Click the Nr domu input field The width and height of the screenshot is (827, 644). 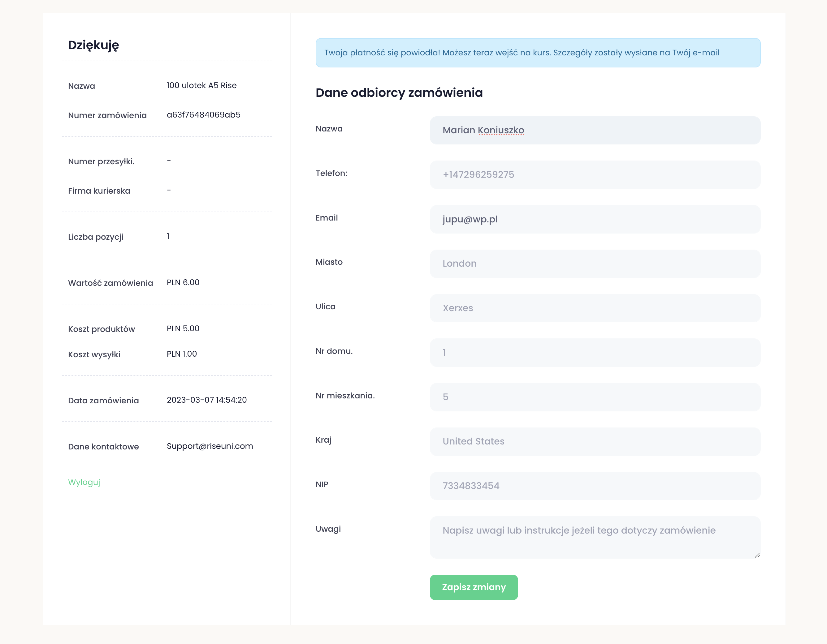[595, 352]
